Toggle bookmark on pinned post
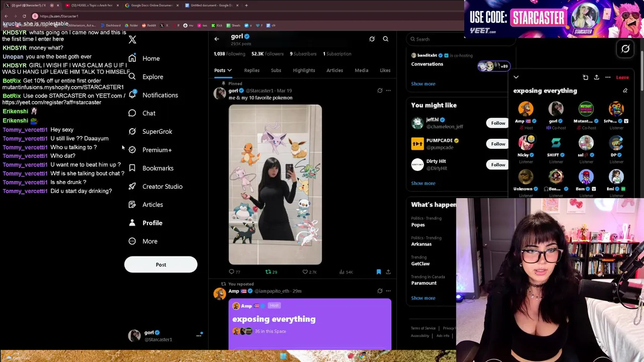Viewport: 644px width, 362px height. point(379,272)
